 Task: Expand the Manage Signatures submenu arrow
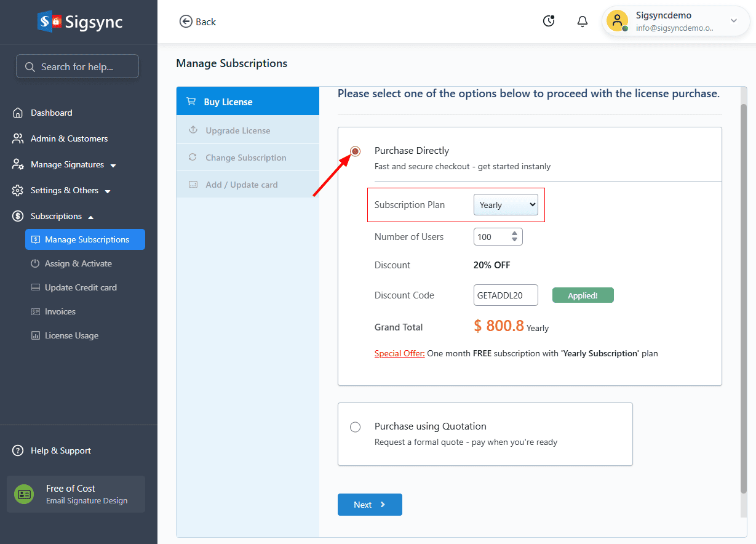113,166
